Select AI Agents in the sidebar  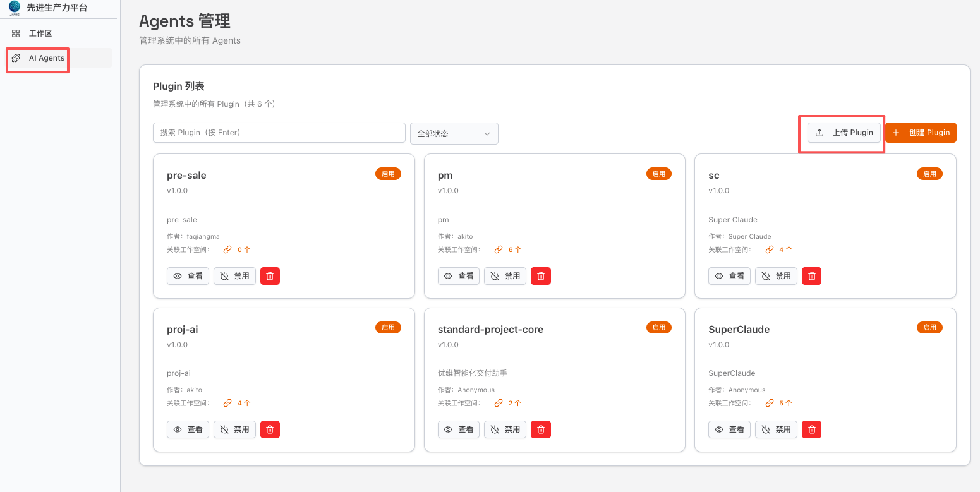46,58
